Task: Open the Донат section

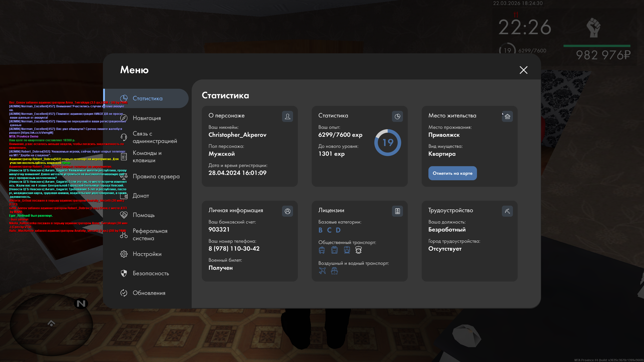Action: [x=141, y=196]
